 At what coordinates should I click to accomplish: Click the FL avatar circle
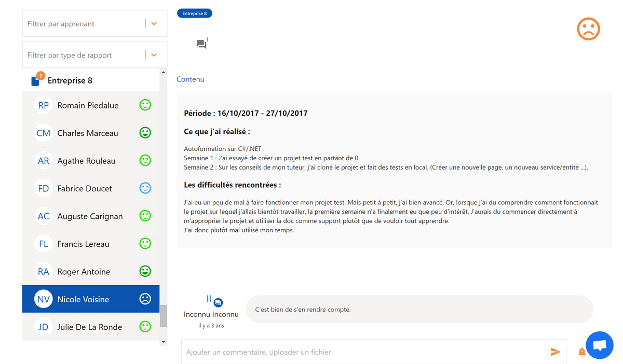(x=44, y=244)
